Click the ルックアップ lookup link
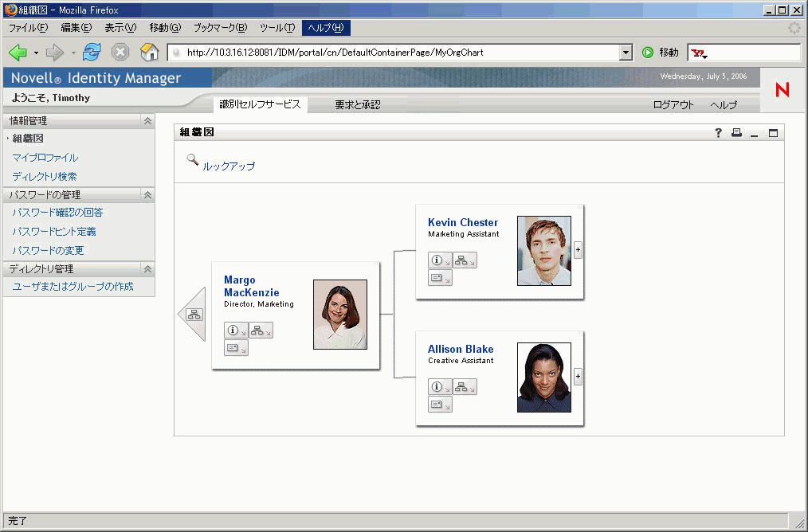808x532 pixels. (229, 166)
